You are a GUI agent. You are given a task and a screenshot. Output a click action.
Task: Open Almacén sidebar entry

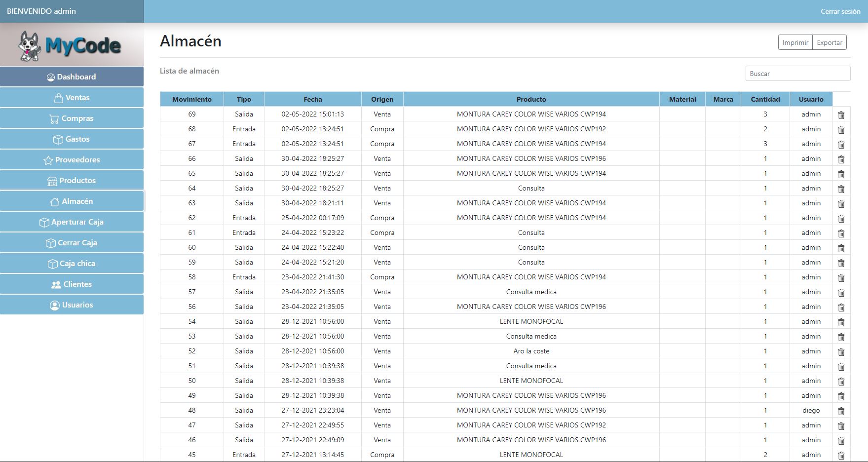pyautogui.click(x=72, y=201)
